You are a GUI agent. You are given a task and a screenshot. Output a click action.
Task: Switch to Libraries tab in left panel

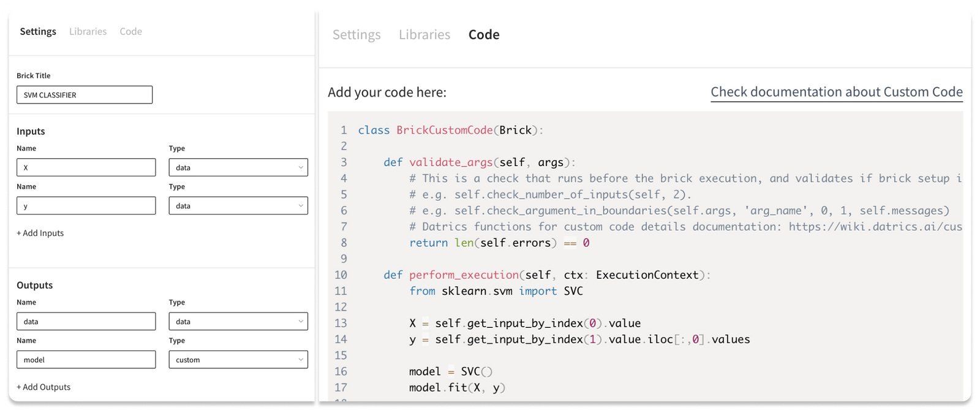point(88,31)
